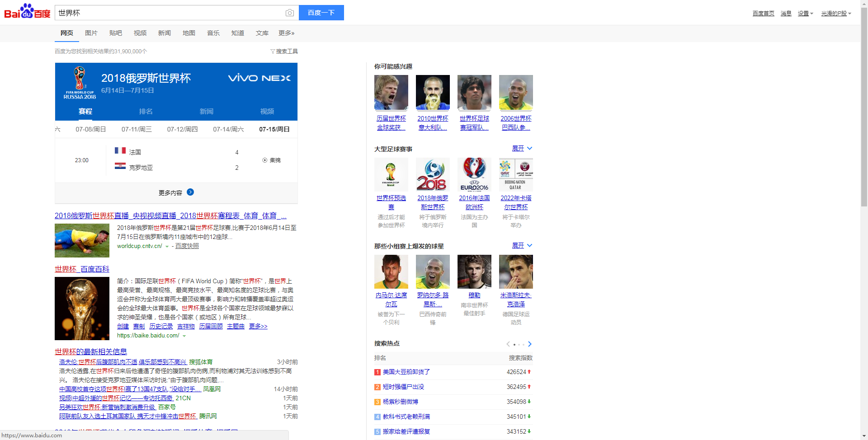Switch to 赛程 tab in World Cup card
Screen dimensions: 868x440
(x=85, y=111)
